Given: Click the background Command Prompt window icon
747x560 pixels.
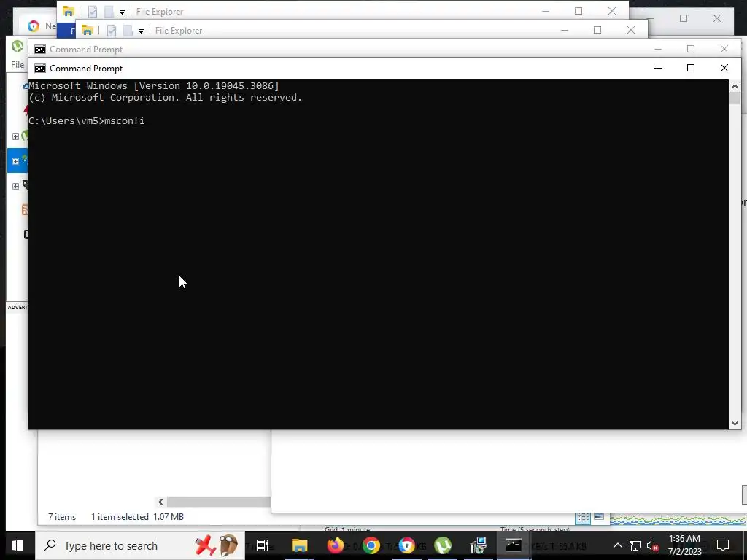Looking at the screenshot, I should [40, 50].
